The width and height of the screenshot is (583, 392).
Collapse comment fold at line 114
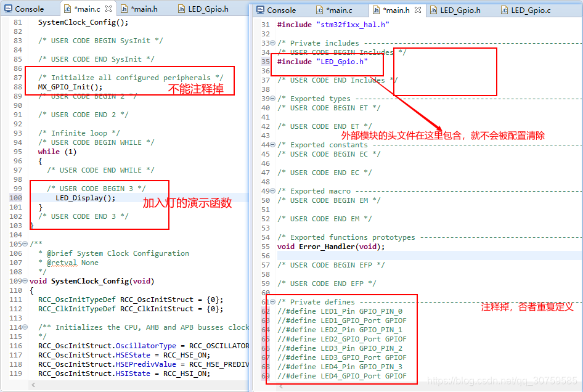[x=25, y=327]
